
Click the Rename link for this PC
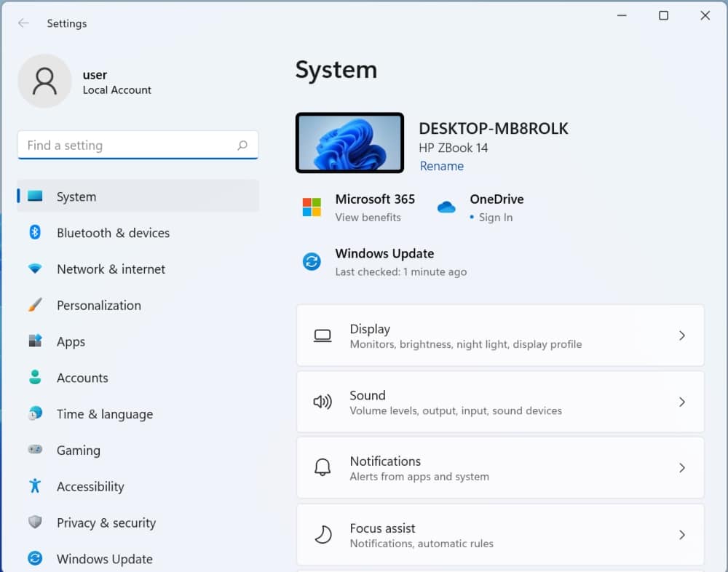[x=442, y=166]
